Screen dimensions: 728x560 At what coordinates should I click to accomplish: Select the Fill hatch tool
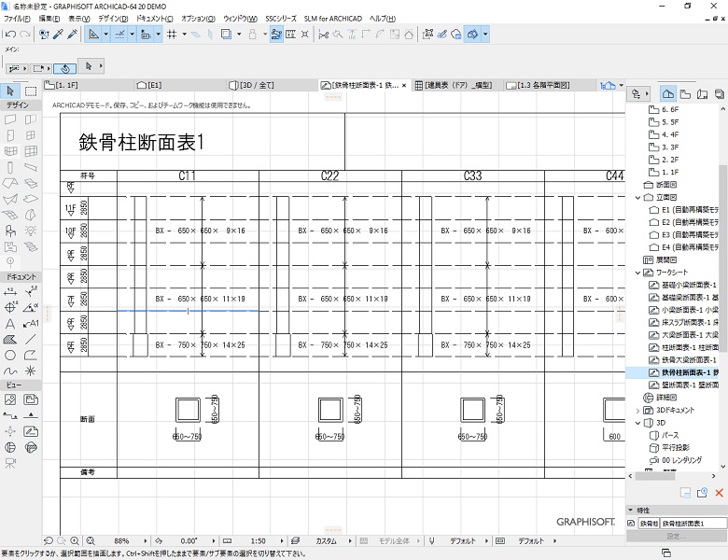pos(10,340)
